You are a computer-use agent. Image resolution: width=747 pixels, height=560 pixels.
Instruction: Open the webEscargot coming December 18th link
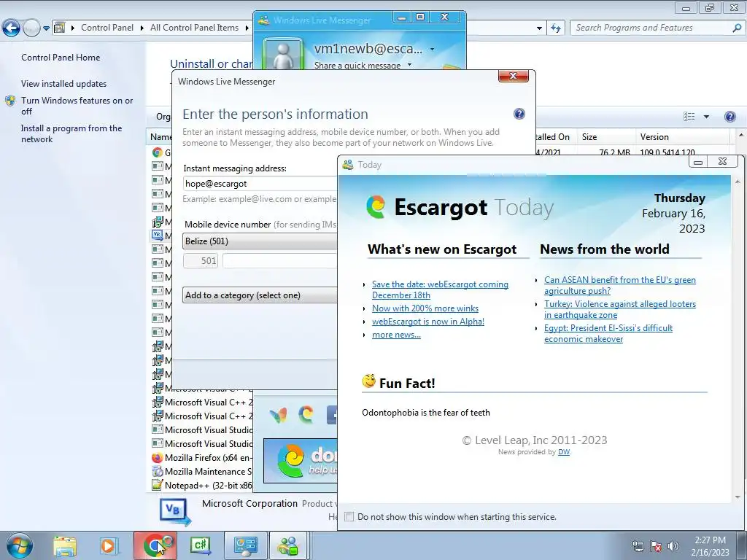tap(440, 289)
